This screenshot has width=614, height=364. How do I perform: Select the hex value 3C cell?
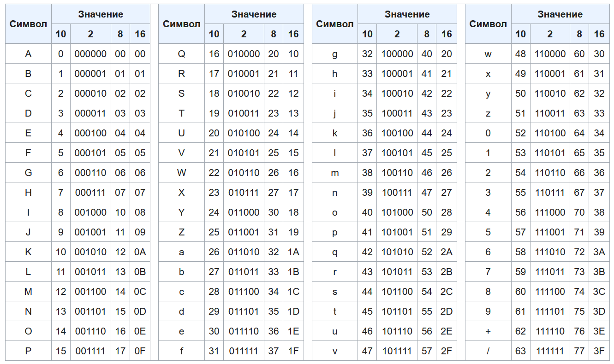599,292
